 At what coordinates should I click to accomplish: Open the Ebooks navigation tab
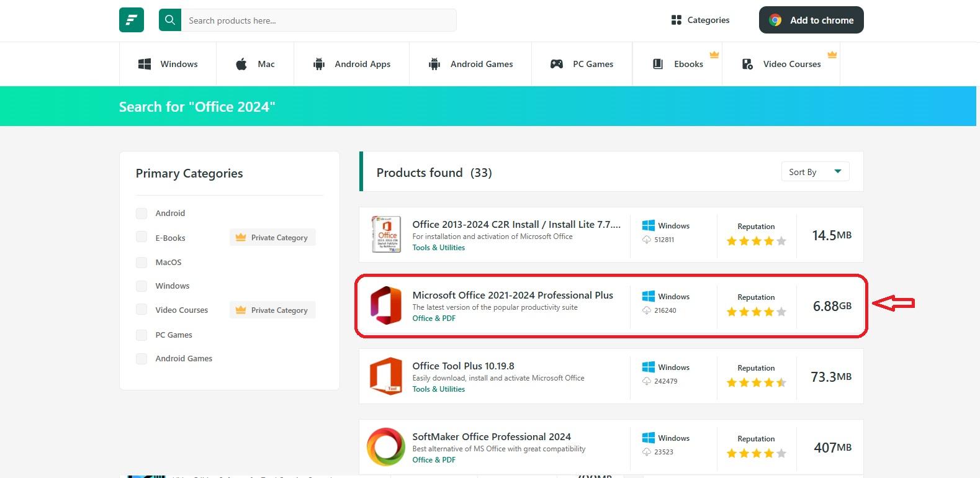[678, 64]
